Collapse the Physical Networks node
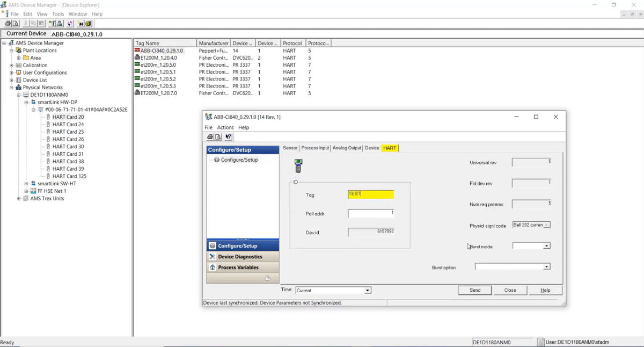Screen dimensions: 644x347 12,88
